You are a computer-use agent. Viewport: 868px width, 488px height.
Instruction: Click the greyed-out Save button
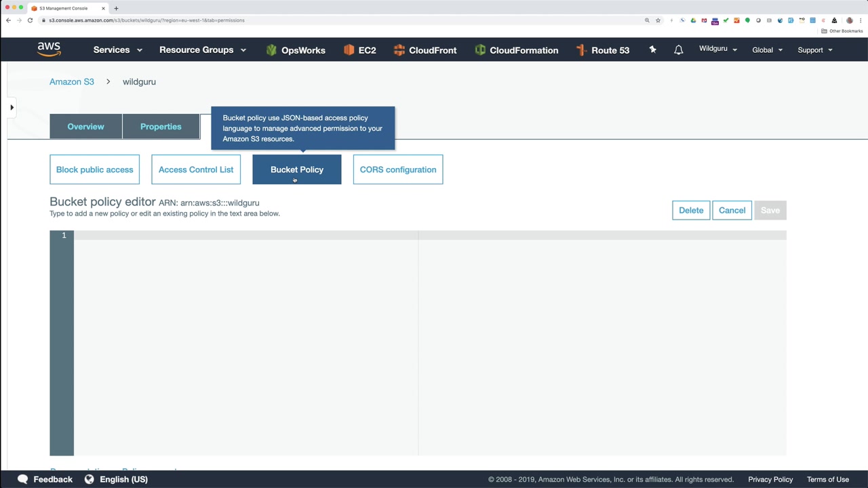coord(770,210)
